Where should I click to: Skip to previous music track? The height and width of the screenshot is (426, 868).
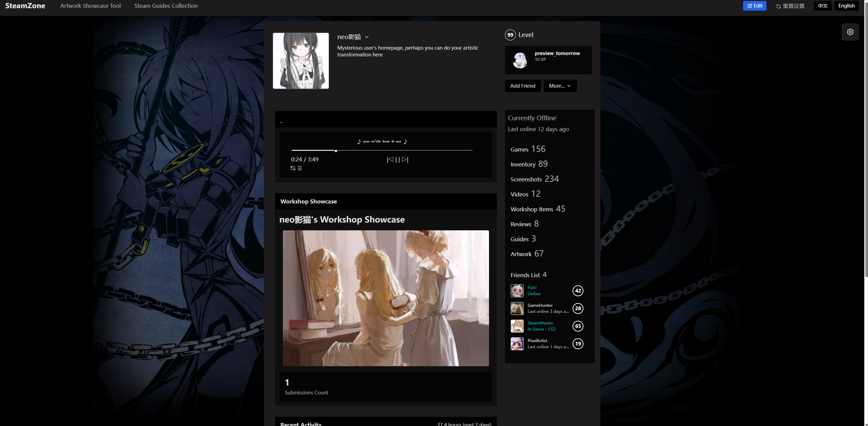coord(390,160)
